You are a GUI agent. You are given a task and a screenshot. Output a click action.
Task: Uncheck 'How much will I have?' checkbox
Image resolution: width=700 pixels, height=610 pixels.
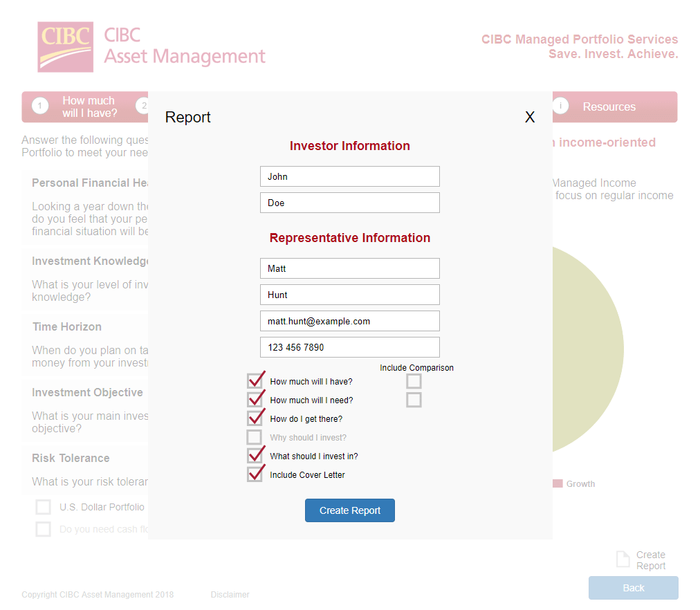click(255, 380)
